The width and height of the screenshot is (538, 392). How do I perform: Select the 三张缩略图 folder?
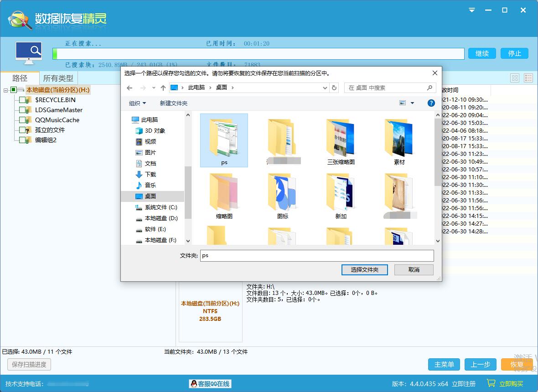tap(341, 142)
